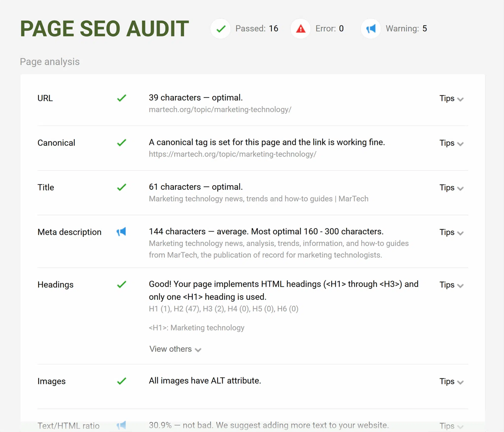Click '<H1>: Marketing technology' text
This screenshot has height=432, width=504.
(197, 328)
